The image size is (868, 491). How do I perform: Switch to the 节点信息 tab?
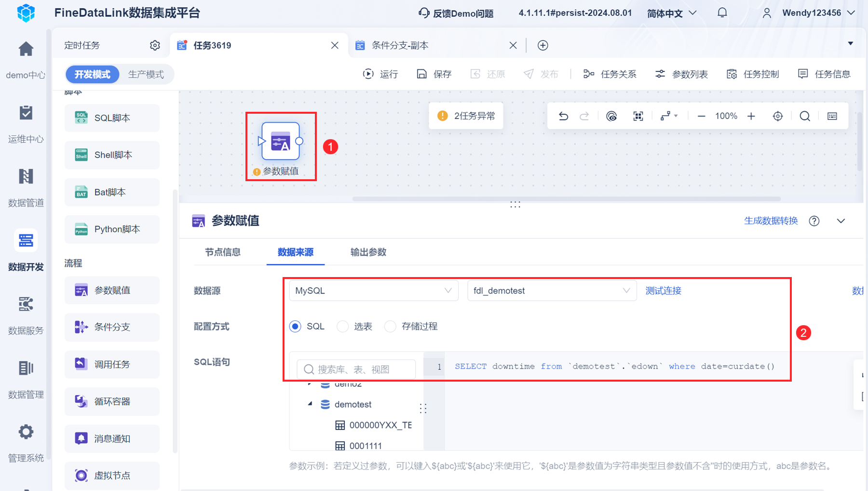(x=223, y=252)
